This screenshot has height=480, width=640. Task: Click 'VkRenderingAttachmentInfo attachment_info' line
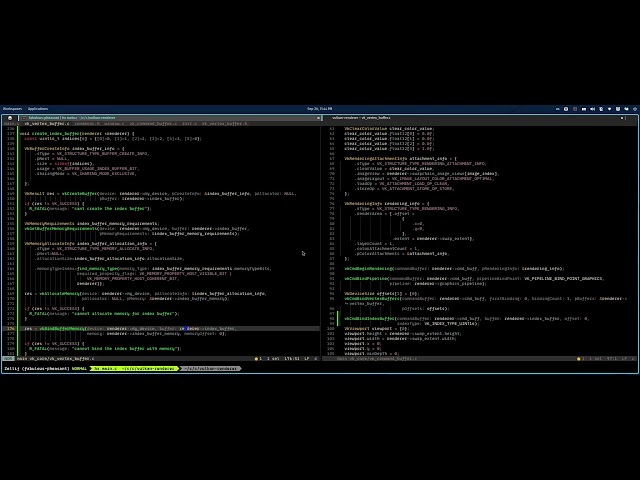coord(400,159)
